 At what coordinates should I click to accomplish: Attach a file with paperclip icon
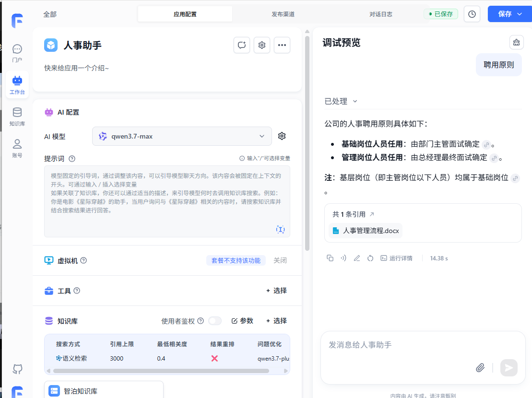pyautogui.click(x=480, y=367)
